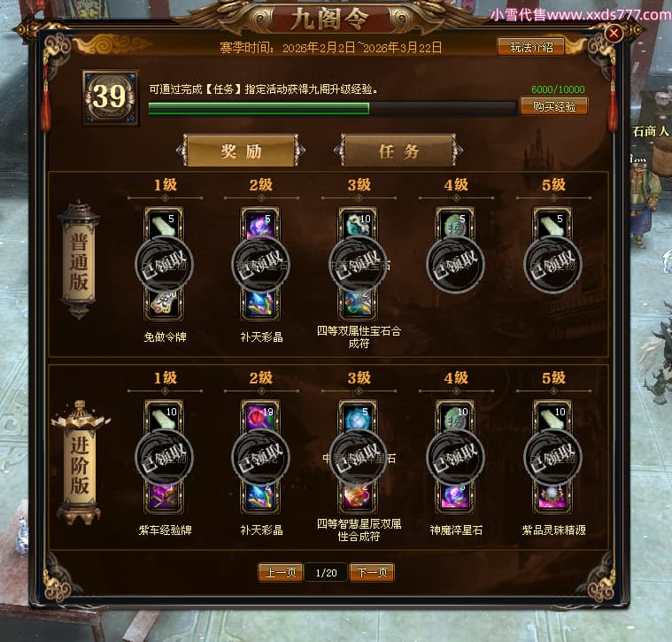Click the 免做令牌 reward icon in 普通版 1级
672x642 pixels.
coord(164,304)
